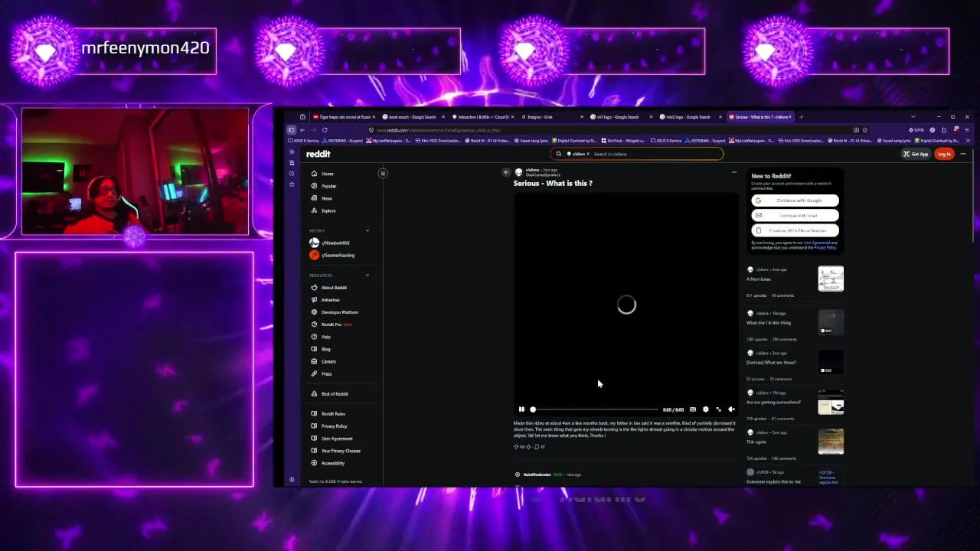
Task: Switch to the "sh1 logo - Google Search" tab
Action: [x=617, y=117]
